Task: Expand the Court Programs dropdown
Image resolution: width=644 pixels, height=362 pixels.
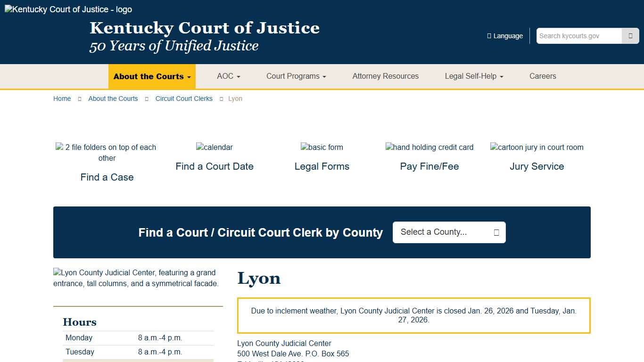Action: 296,76
